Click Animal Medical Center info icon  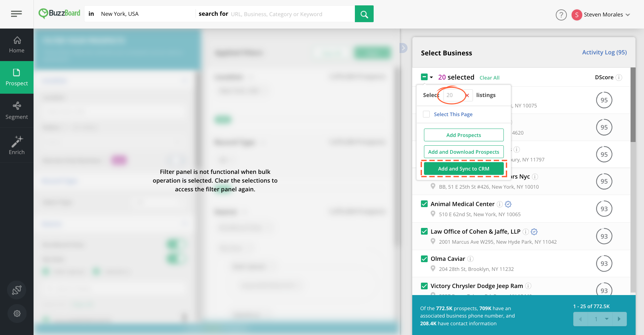[x=500, y=204]
